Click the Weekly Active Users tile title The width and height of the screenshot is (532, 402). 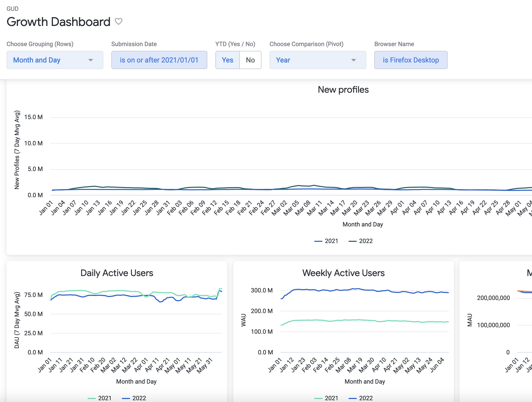click(344, 273)
